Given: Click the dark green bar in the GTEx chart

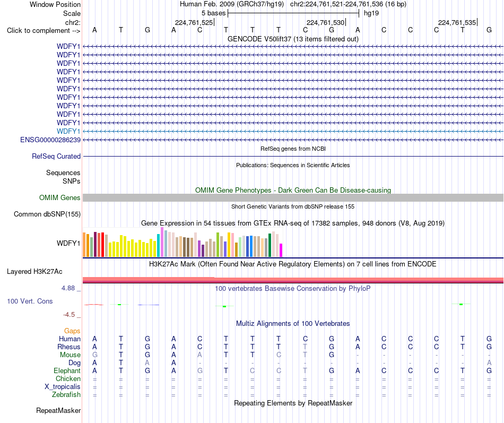Looking at the screenshot, I should tap(270, 245).
